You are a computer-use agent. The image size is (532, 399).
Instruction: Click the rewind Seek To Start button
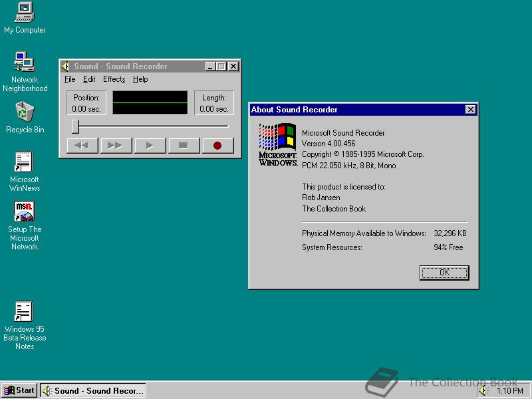point(82,146)
